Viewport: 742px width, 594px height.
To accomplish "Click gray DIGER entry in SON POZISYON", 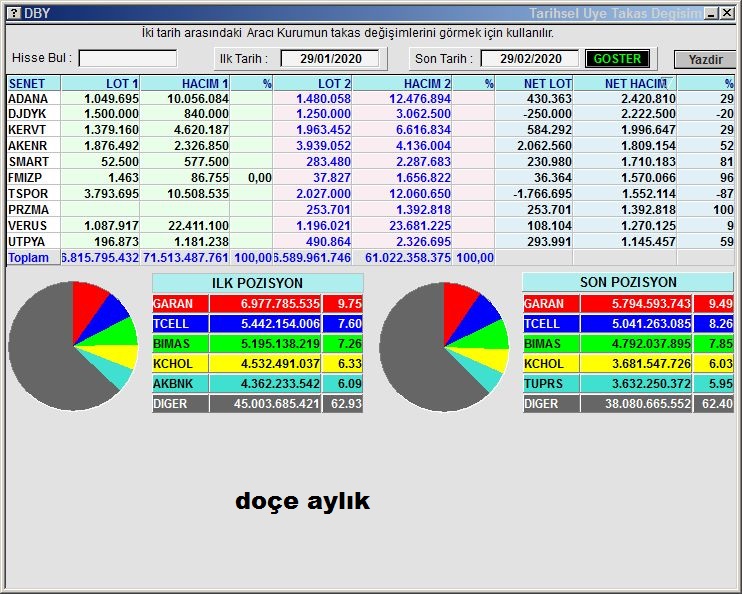I will tap(551, 404).
